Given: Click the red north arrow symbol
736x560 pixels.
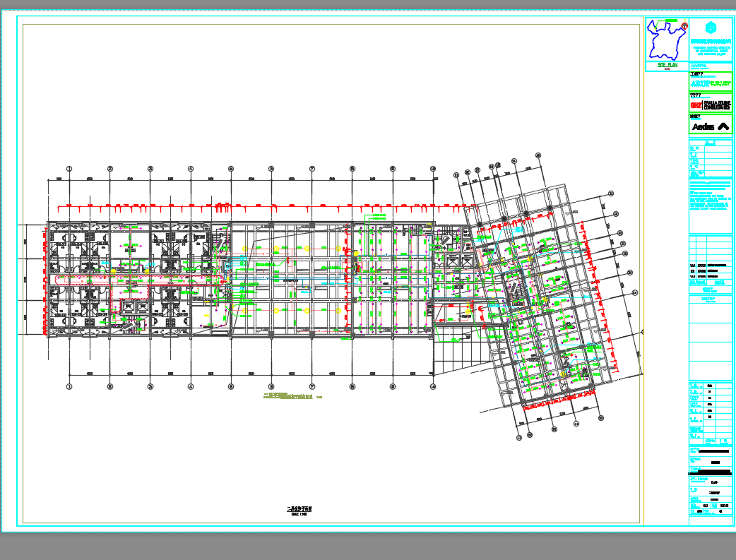Looking at the screenshot, I should pos(684,26).
